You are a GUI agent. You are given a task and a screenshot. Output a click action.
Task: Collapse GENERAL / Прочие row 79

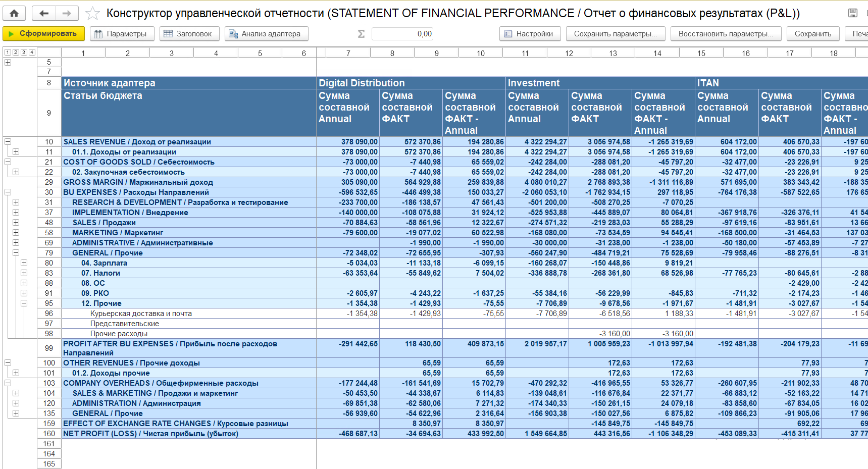point(16,253)
